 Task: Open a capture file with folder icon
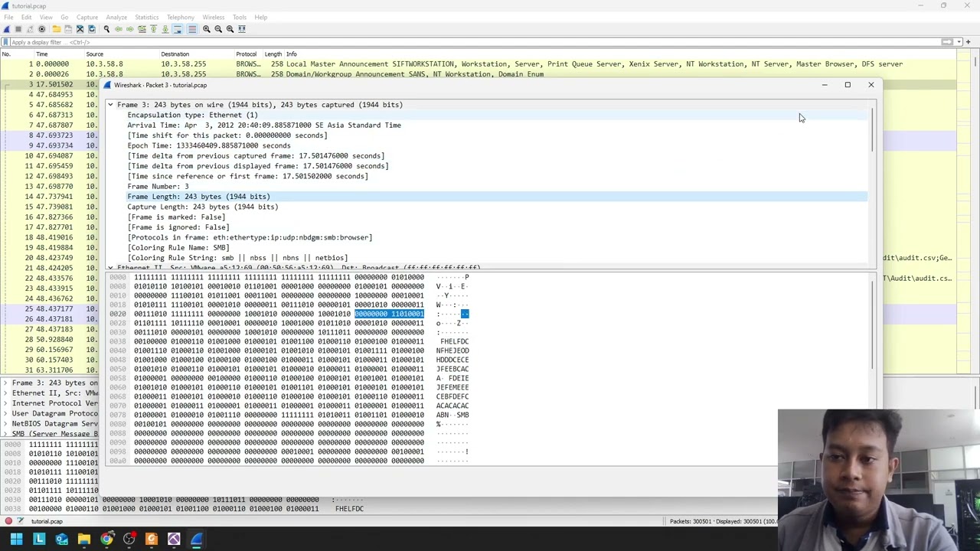pyautogui.click(x=57, y=29)
